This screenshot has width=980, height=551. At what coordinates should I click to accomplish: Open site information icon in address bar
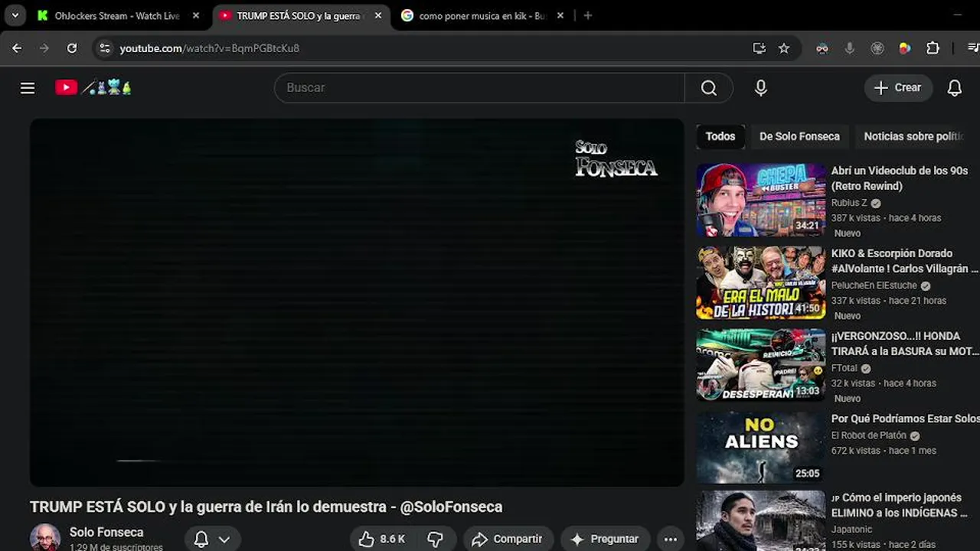pyautogui.click(x=105, y=48)
